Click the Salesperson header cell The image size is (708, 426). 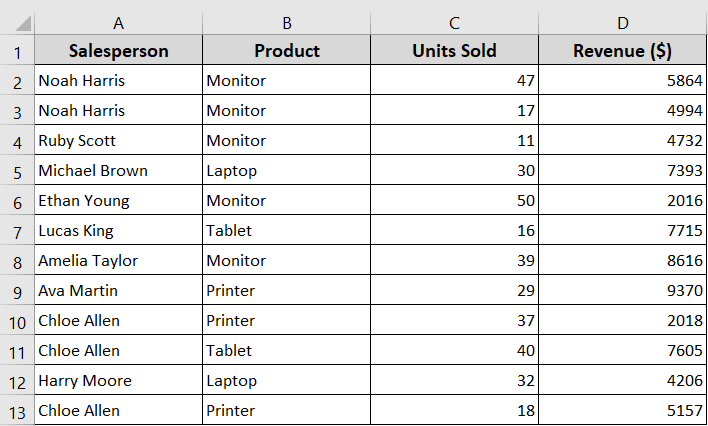tap(118, 50)
